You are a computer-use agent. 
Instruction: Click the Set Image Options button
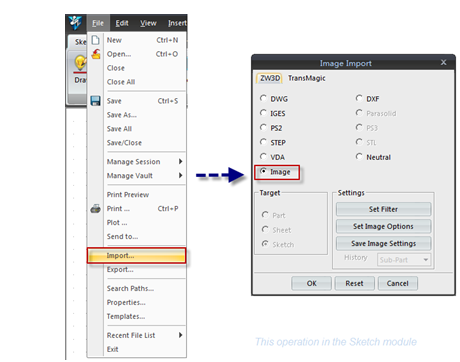click(383, 226)
